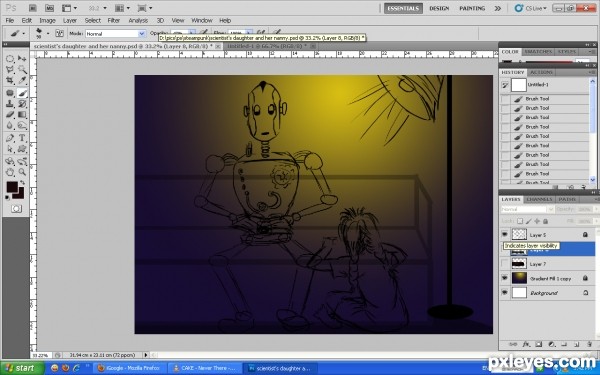Select the Gradient tool

pyautogui.click(x=22, y=114)
